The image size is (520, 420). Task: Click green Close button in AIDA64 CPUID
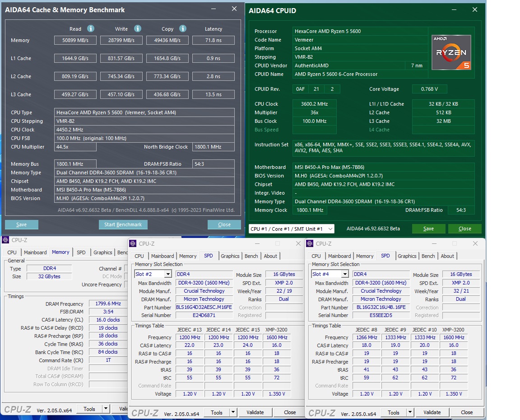pos(464,229)
